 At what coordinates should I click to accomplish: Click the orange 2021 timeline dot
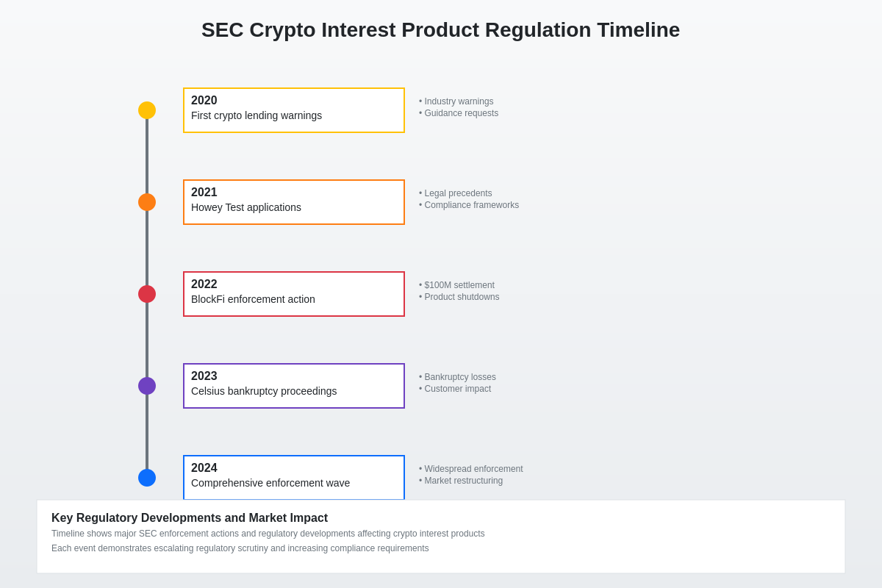click(x=147, y=202)
